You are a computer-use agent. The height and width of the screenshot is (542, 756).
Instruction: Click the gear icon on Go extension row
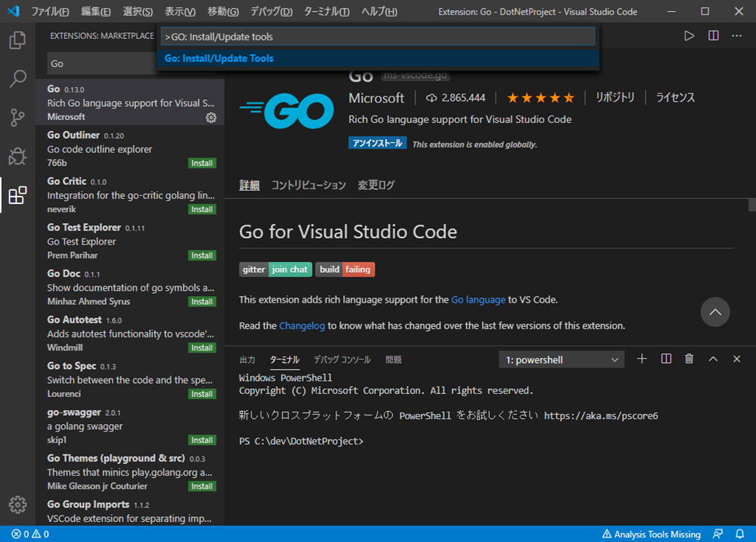click(x=211, y=118)
